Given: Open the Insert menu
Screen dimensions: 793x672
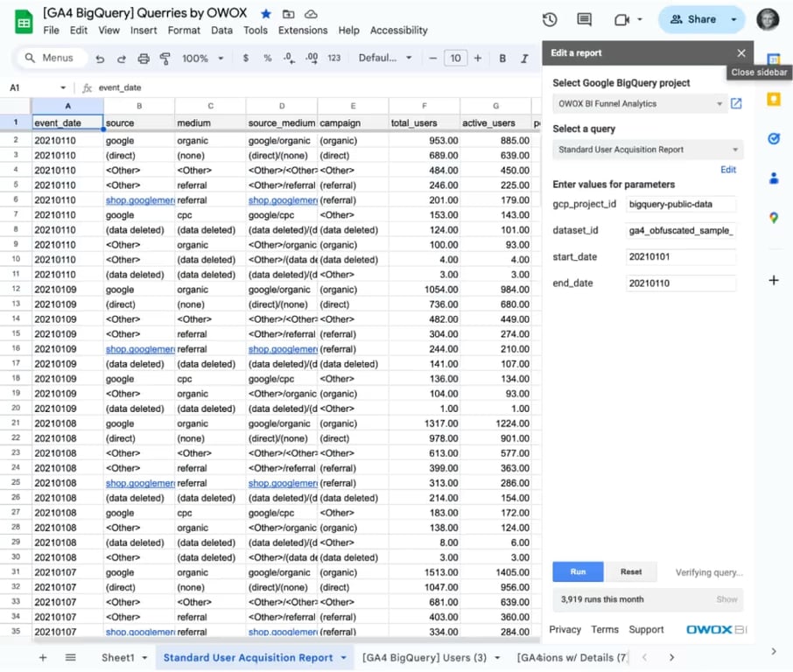Looking at the screenshot, I should tap(144, 31).
